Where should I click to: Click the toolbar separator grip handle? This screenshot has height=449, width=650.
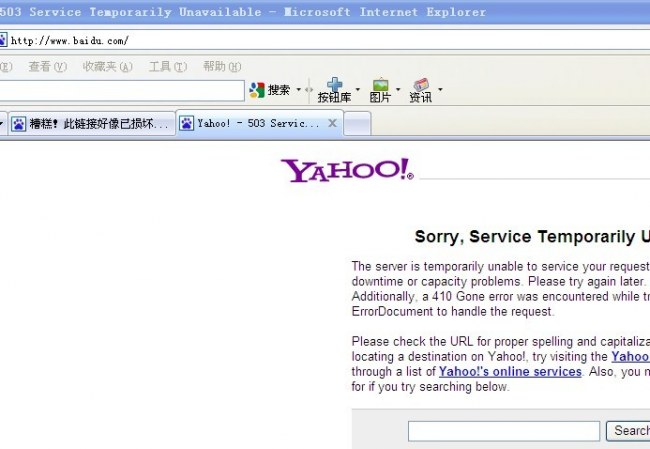click(x=309, y=90)
